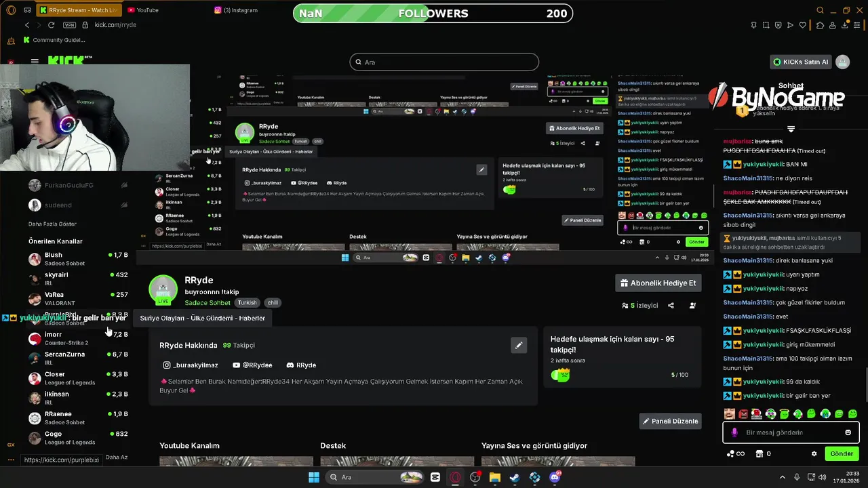The width and height of the screenshot is (868, 488).
Task: Select the RRyde Stream browser tab
Action: click(x=78, y=10)
